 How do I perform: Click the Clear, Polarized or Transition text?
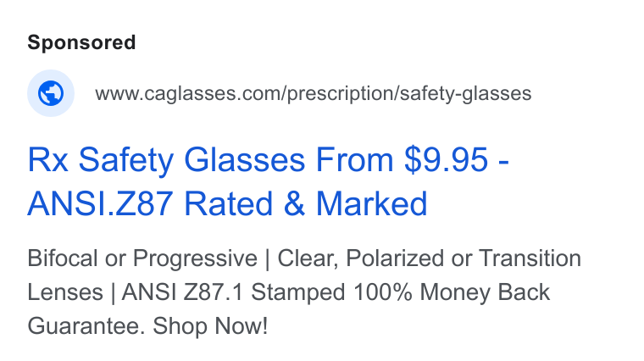[x=430, y=258]
